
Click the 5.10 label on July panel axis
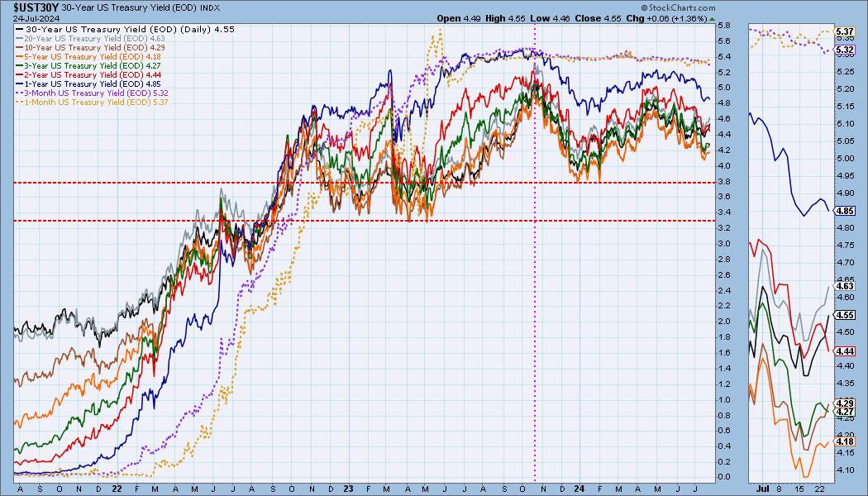846,123
